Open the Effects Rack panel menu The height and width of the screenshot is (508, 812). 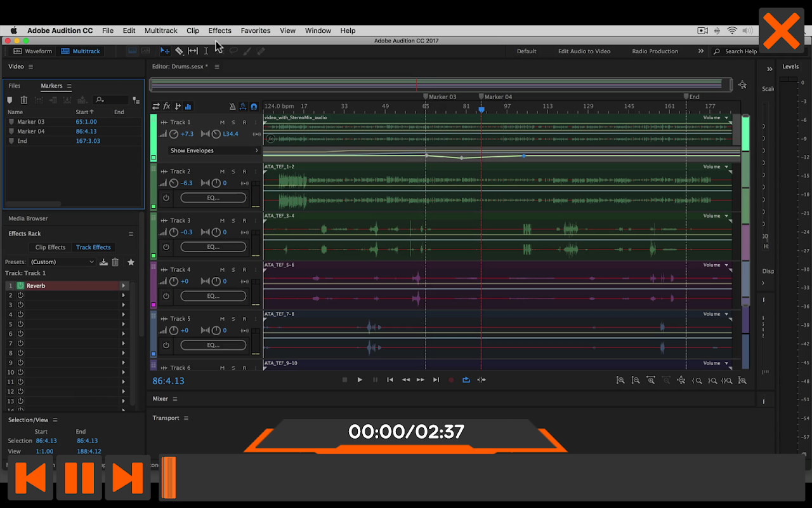pos(131,234)
